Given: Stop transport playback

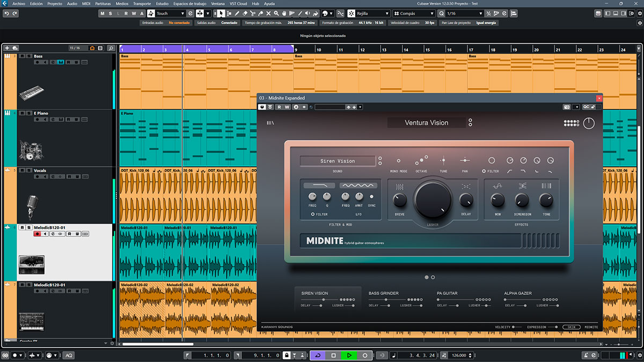Looking at the screenshot, I should coord(333,355).
